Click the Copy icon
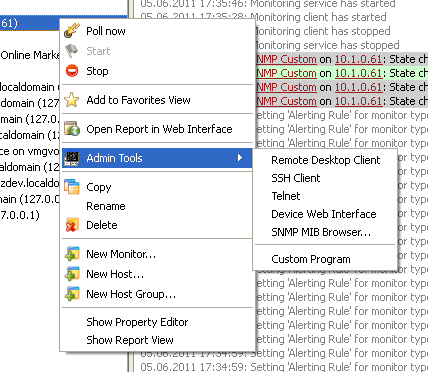428x372 pixels. click(72, 187)
